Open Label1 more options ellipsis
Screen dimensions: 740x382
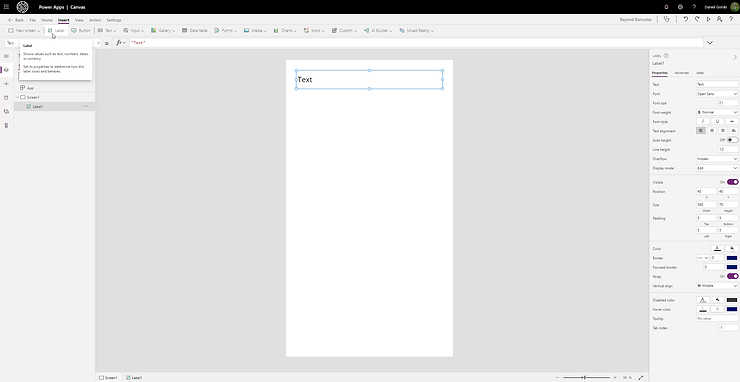coord(85,107)
